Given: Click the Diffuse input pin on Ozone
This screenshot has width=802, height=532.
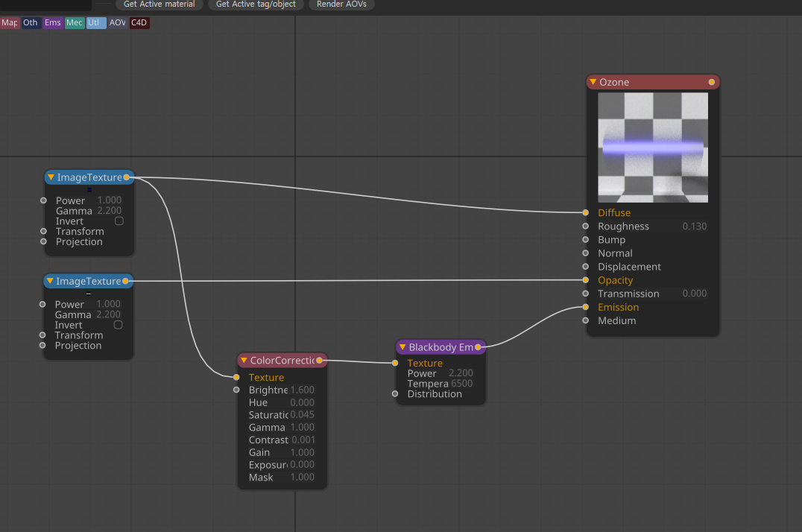Looking at the screenshot, I should coord(586,213).
